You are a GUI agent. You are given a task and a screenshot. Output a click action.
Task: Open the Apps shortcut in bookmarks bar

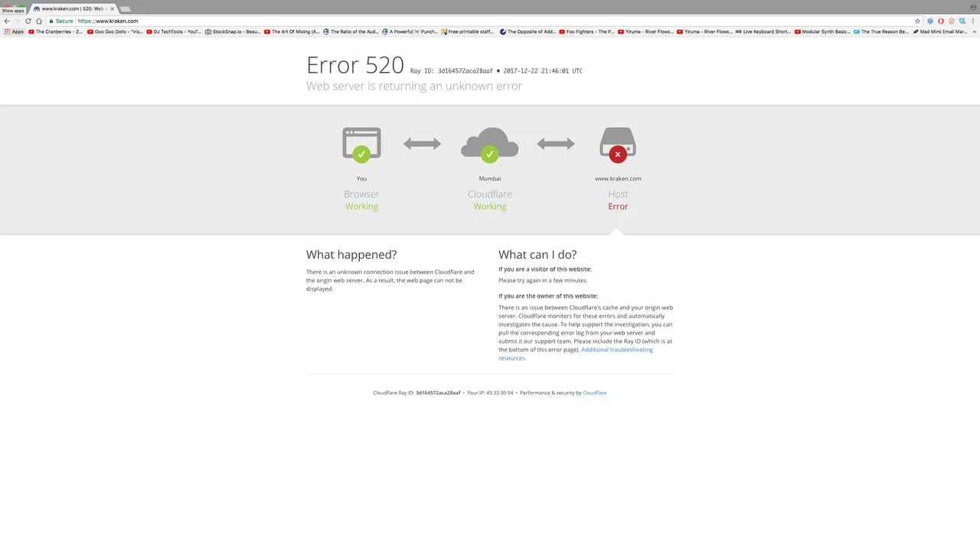pos(15,31)
